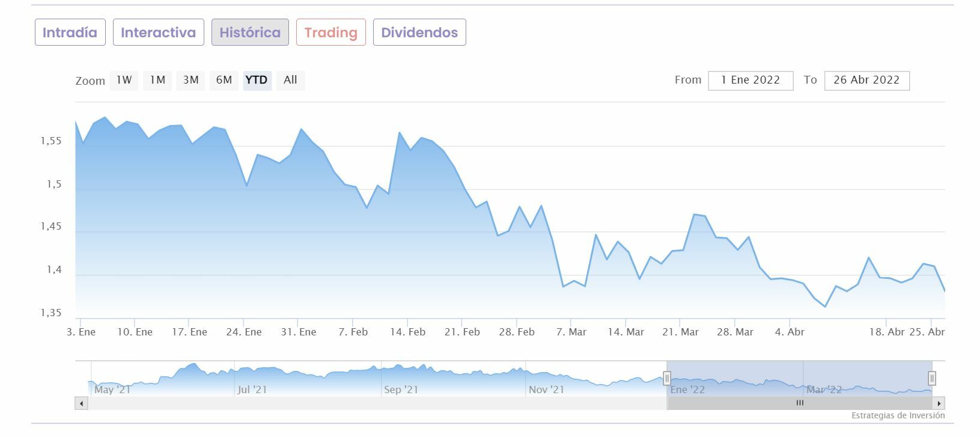The image size is (980, 437).
Task: Click the right range handle of the navigator
Action: tap(932, 378)
